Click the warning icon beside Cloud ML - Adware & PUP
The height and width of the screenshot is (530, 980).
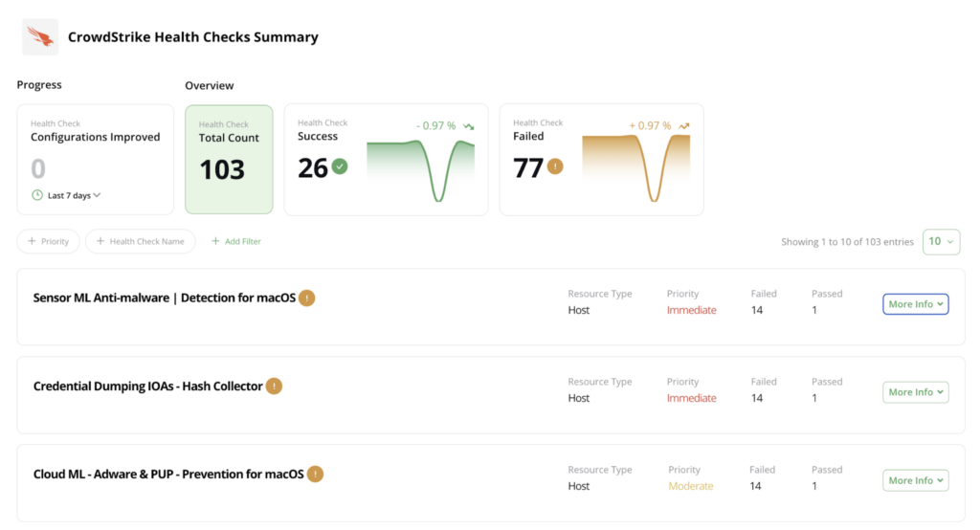pos(315,475)
